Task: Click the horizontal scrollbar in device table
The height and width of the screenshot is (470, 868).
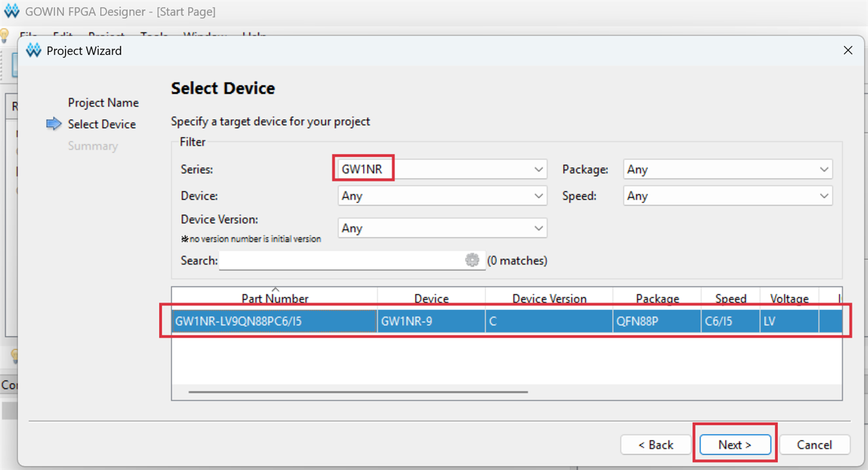Action: 358,391
